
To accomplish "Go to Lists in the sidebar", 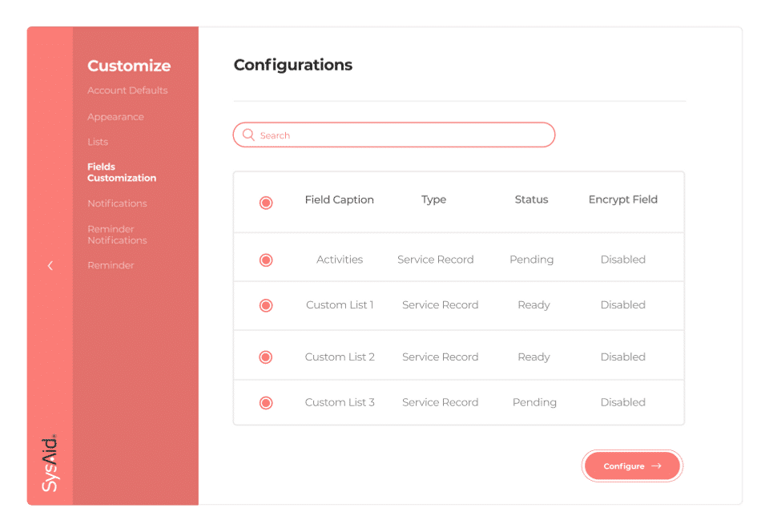I will click(x=98, y=142).
